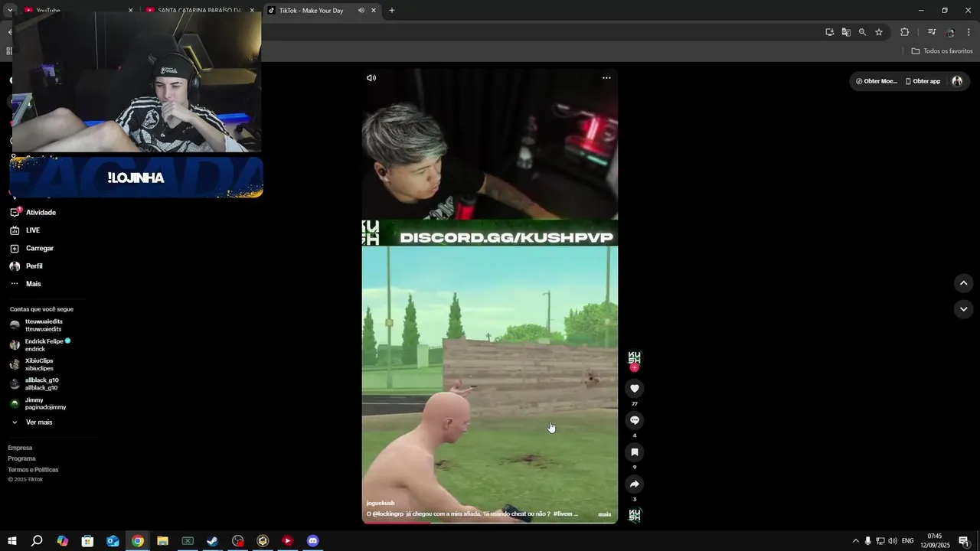Image resolution: width=980 pixels, height=551 pixels.
Task: Close the TikTok browser tab
Action: (x=374, y=11)
